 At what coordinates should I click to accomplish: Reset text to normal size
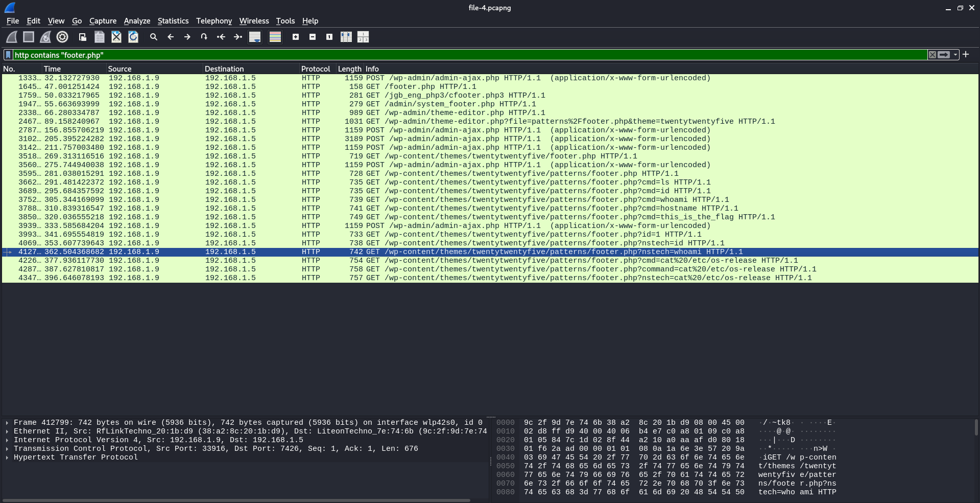coord(329,37)
